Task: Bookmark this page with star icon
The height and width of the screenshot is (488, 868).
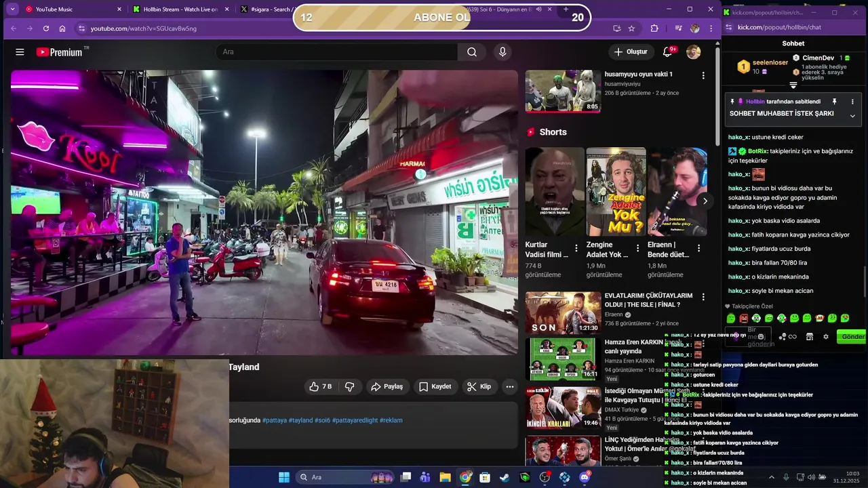Action: click(x=631, y=28)
